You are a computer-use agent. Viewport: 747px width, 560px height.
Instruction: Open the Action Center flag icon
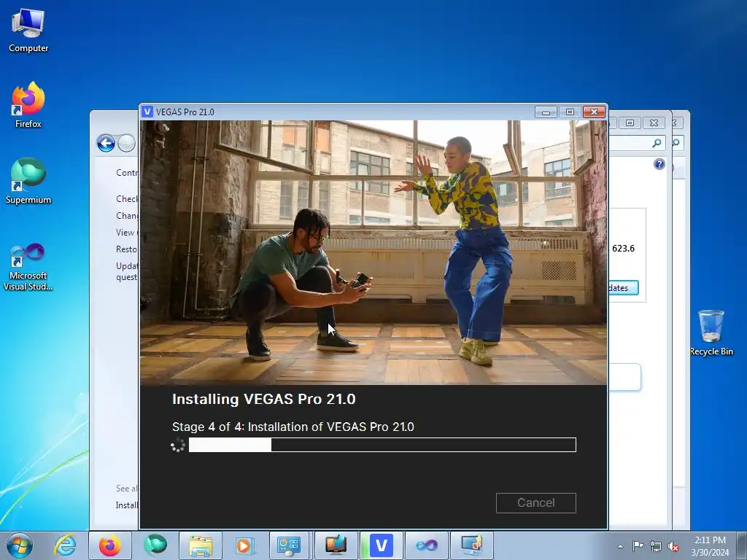tap(638, 546)
